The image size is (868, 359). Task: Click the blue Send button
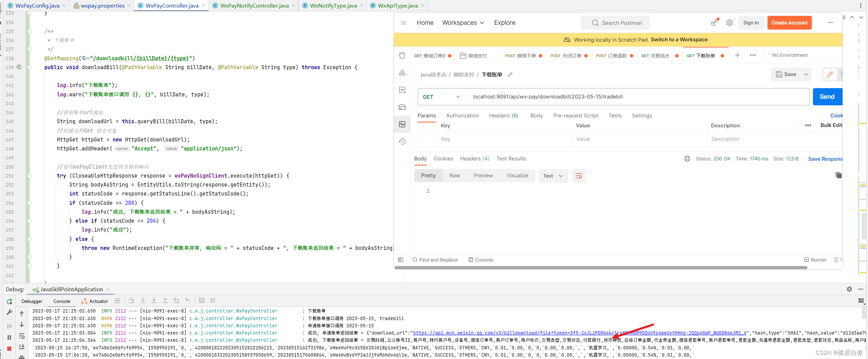click(827, 97)
